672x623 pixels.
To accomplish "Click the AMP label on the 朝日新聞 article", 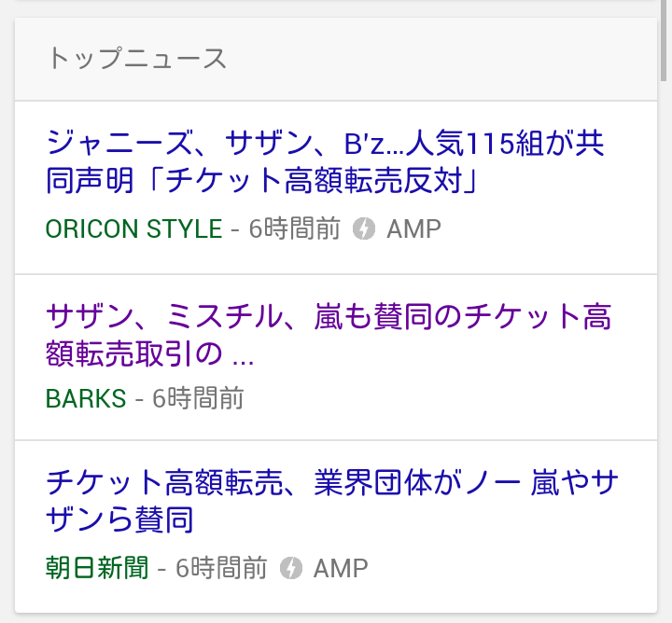I will (x=341, y=567).
